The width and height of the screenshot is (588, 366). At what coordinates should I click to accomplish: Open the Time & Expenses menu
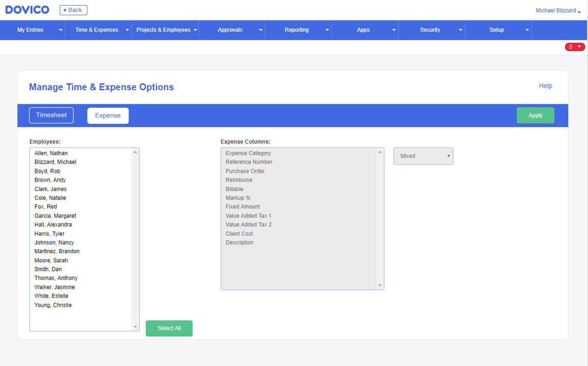pyautogui.click(x=95, y=29)
